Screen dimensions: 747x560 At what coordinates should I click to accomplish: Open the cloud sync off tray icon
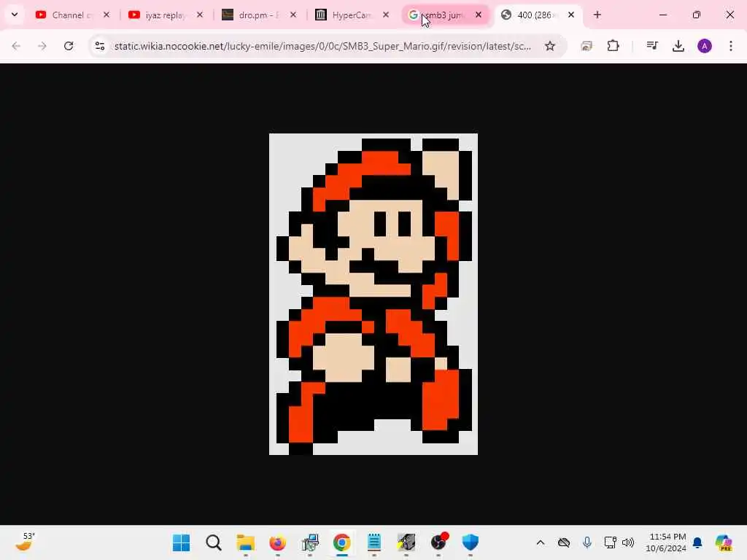point(564,542)
